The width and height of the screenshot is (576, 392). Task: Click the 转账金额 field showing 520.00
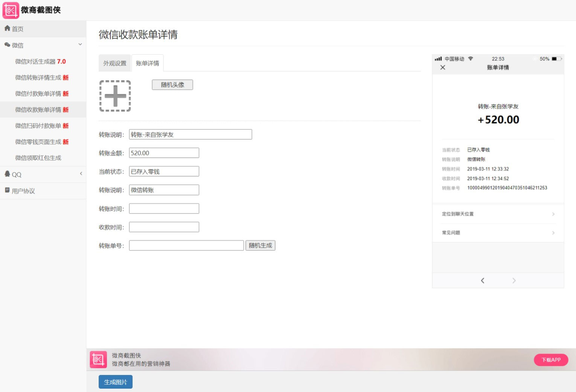point(164,153)
